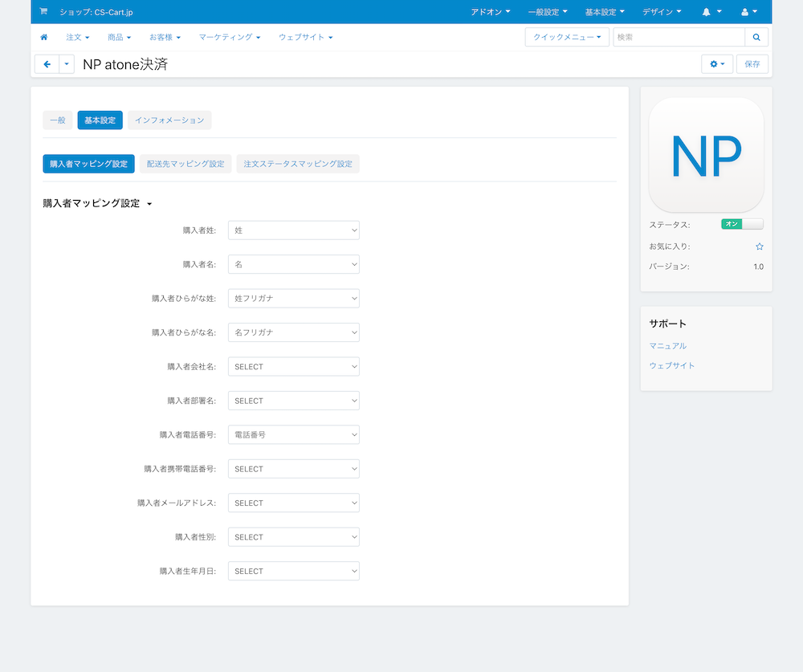Open the user account icon menu
The height and width of the screenshot is (672, 803).
coord(749,12)
